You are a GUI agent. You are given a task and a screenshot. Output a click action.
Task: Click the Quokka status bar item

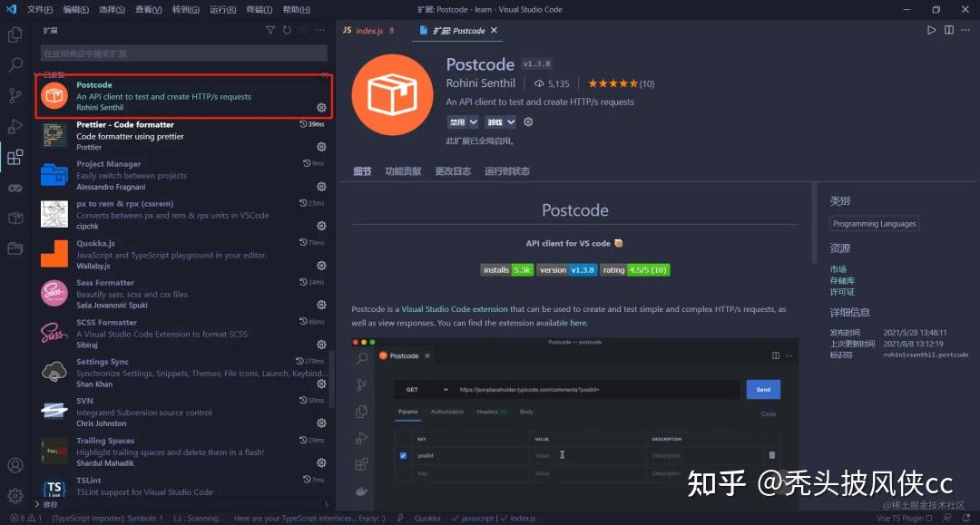[427, 518]
